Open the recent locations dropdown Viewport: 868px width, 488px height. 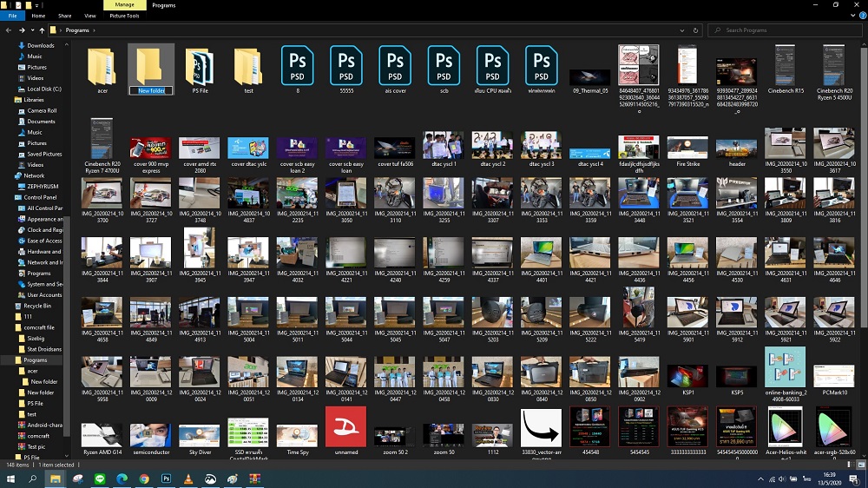32,30
